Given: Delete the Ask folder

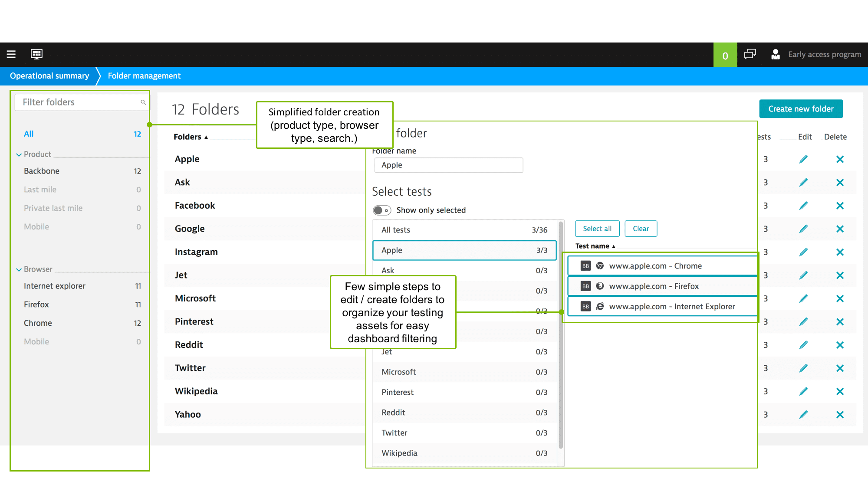Looking at the screenshot, I should (x=840, y=183).
